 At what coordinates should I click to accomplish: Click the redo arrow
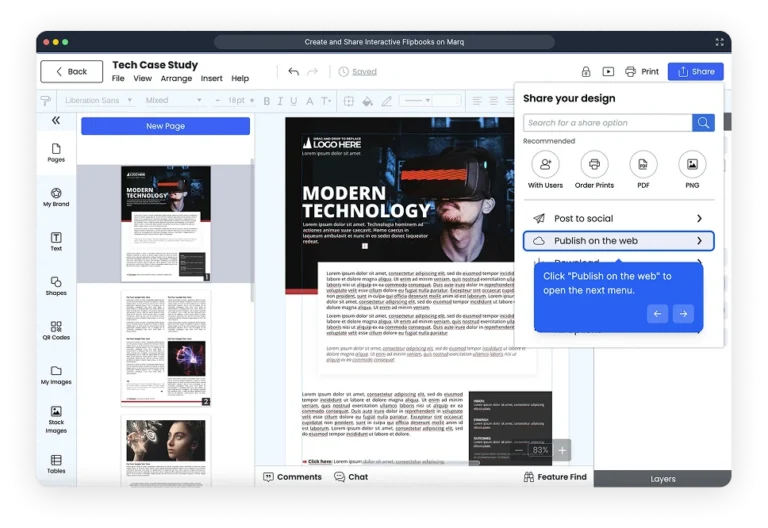(x=312, y=72)
